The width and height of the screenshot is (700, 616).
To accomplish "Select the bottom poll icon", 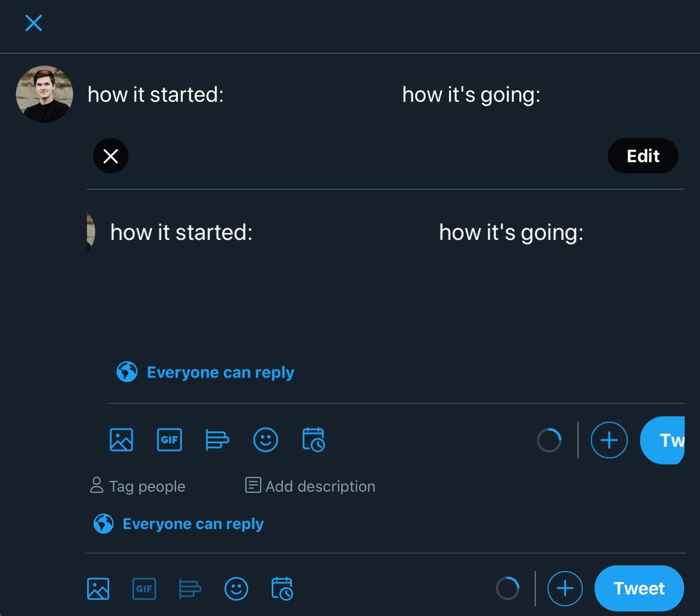I will click(190, 589).
